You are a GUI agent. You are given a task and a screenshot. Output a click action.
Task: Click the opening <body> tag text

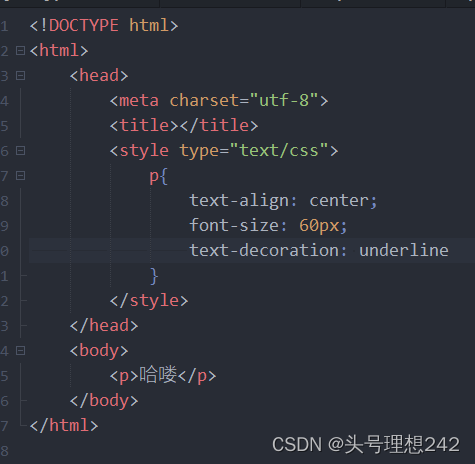click(x=99, y=351)
